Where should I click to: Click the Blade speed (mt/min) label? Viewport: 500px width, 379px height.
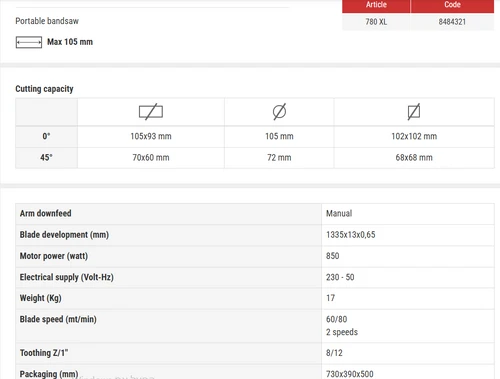58,319
